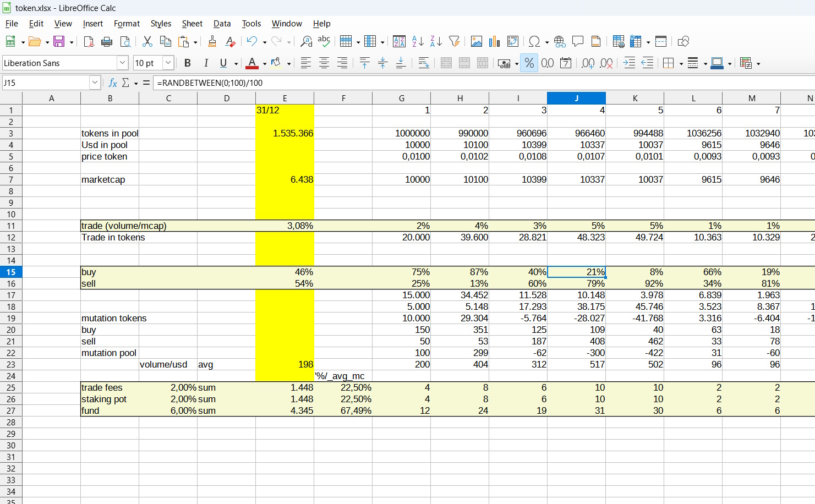
Task: Apply the red font color
Action: click(x=252, y=63)
